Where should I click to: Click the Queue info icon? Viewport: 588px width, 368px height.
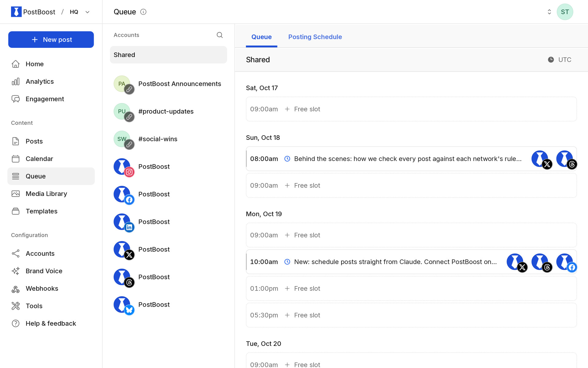143,12
